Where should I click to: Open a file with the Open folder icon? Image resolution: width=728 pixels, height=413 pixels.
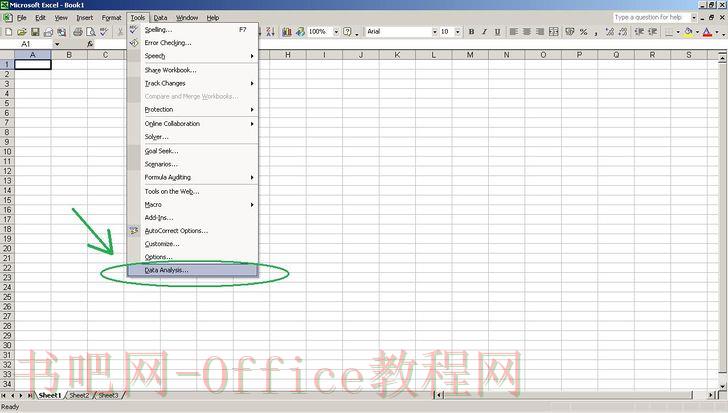tap(21, 32)
